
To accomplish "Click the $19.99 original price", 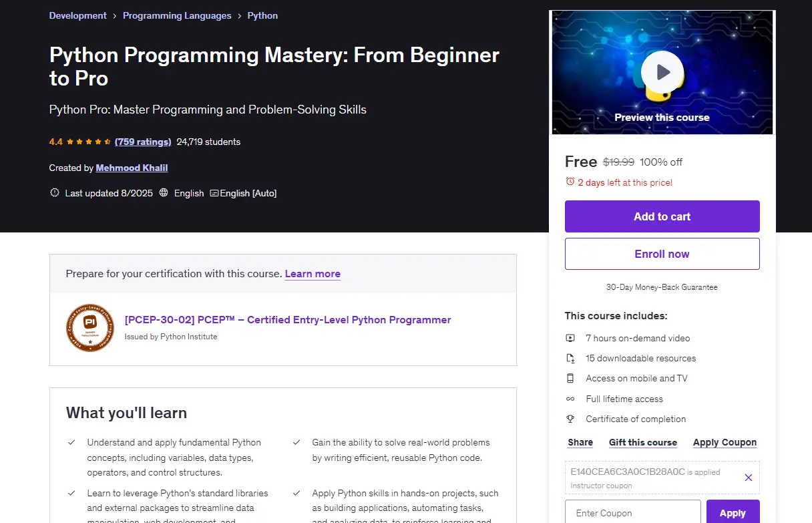I will point(618,162).
